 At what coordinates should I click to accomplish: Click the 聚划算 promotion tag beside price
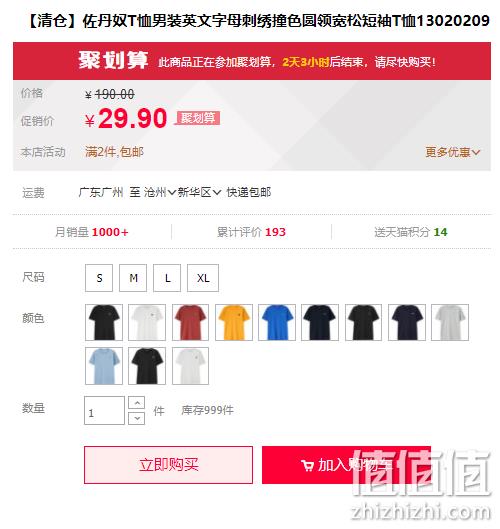tap(198, 118)
